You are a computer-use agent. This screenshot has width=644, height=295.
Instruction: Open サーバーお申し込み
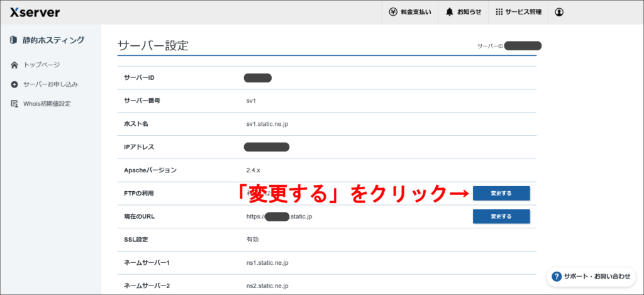click(50, 84)
